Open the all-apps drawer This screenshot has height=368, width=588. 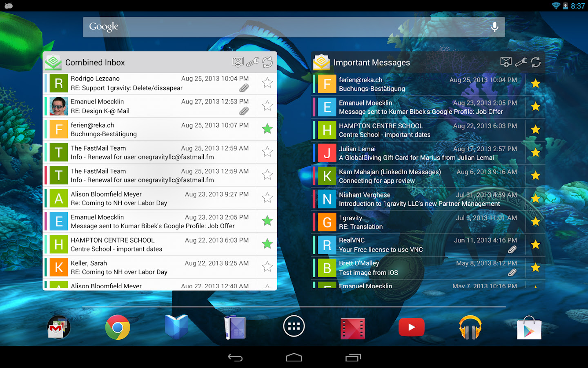coord(294,326)
